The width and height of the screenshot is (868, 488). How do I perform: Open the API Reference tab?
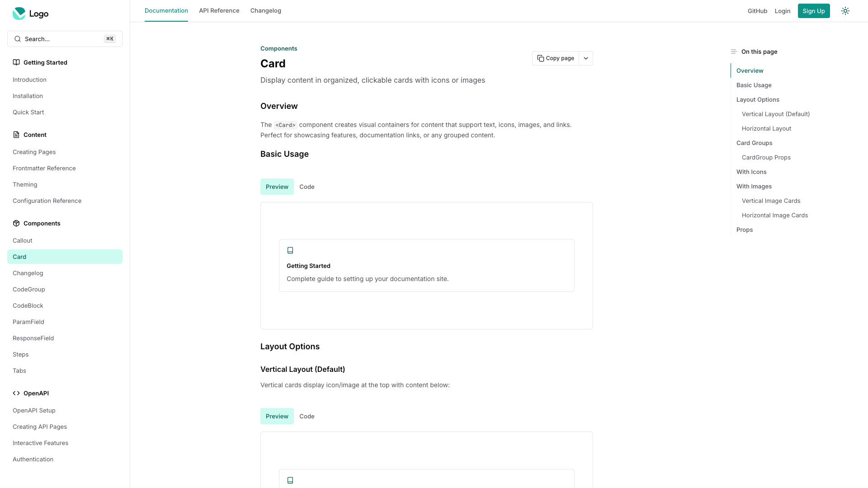coord(219,11)
